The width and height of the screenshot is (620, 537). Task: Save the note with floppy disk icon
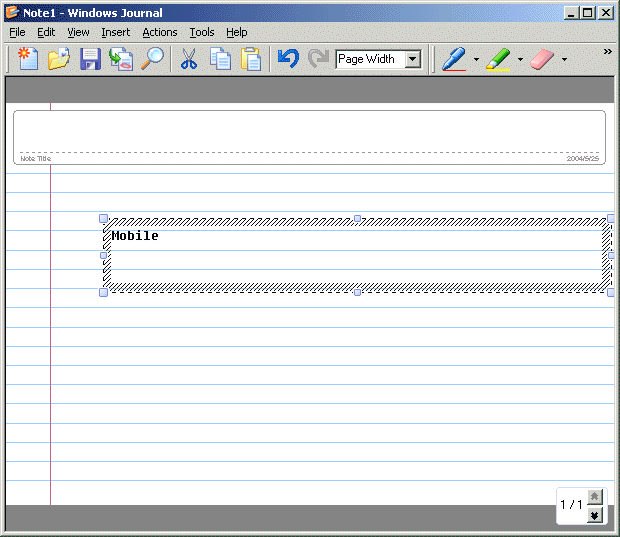pyautogui.click(x=90, y=59)
